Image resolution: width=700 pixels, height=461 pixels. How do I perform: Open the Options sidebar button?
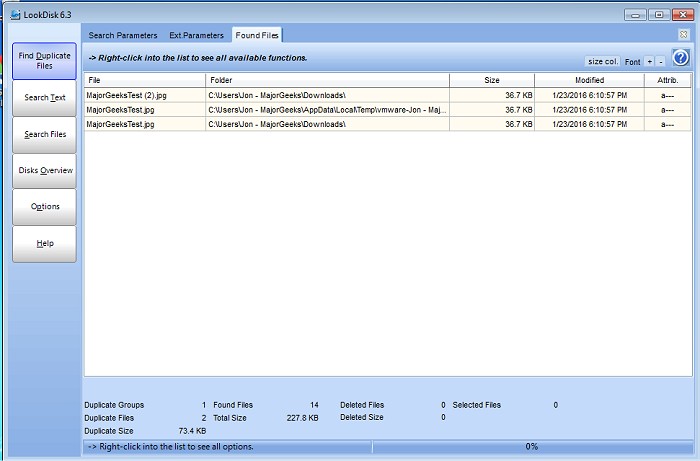[x=44, y=207]
